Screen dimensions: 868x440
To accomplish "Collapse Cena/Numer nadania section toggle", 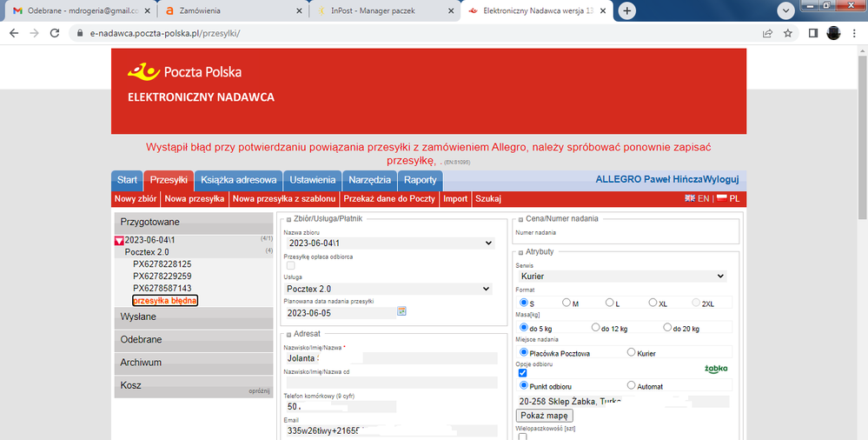I will coord(521,219).
